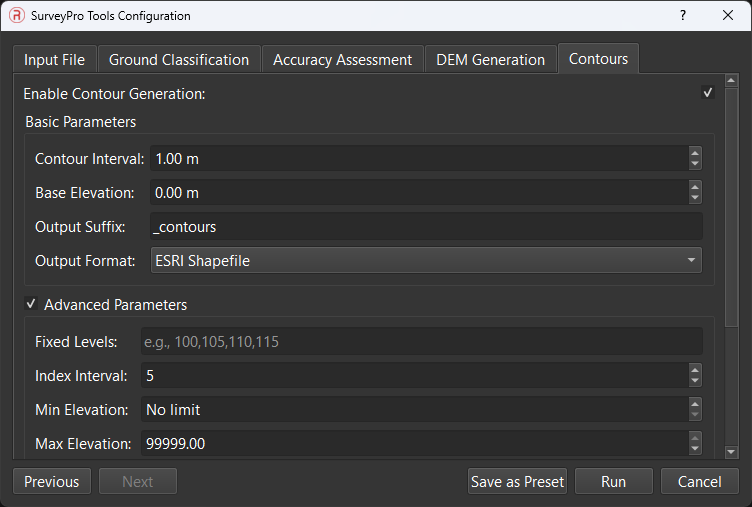The width and height of the screenshot is (752, 507).
Task: Select the Accuracy Assessment tab
Action: [x=342, y=60]
